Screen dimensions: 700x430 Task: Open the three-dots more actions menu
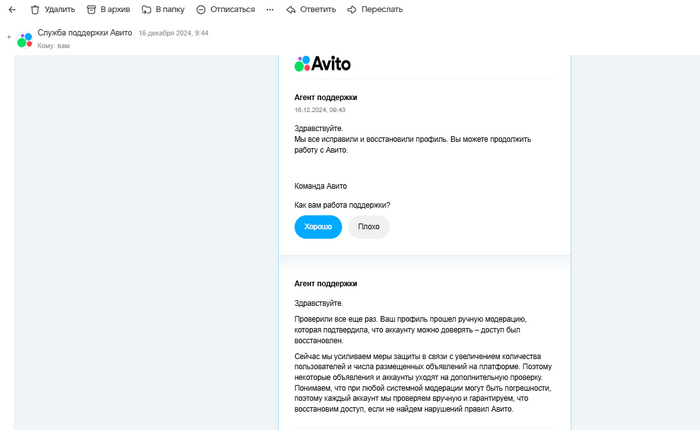point(270,9)
